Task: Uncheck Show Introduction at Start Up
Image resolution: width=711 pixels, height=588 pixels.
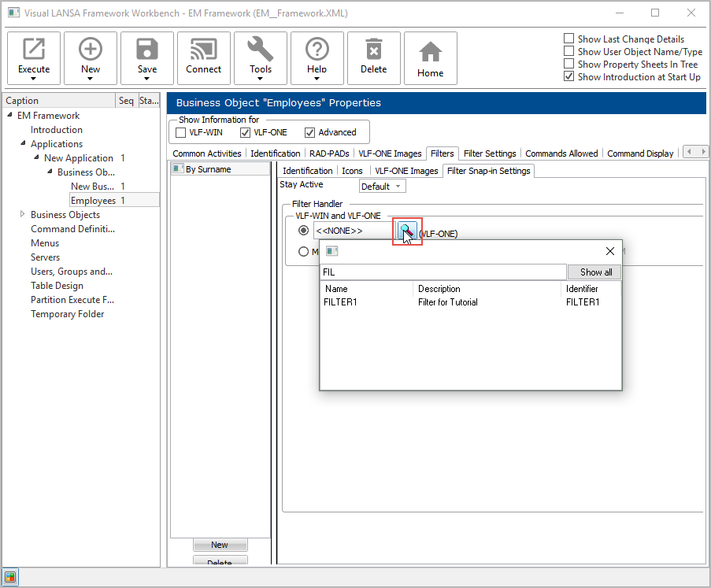Action: click(569, 77)
